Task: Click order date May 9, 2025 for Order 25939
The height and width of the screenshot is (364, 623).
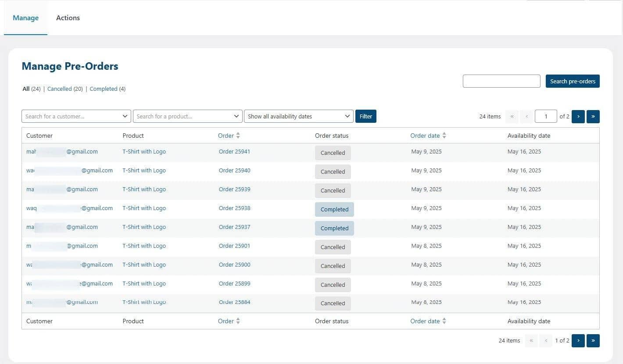Action: [x=426, y=189]
